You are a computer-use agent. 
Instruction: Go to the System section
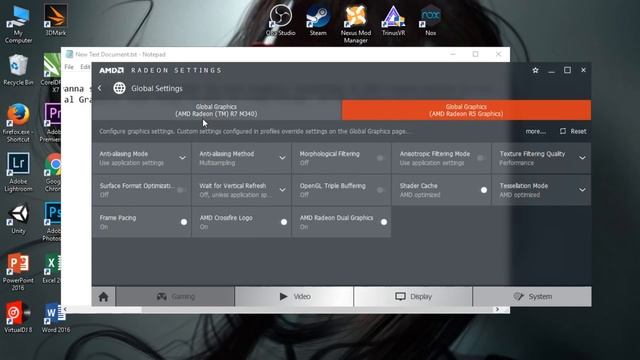532,297
